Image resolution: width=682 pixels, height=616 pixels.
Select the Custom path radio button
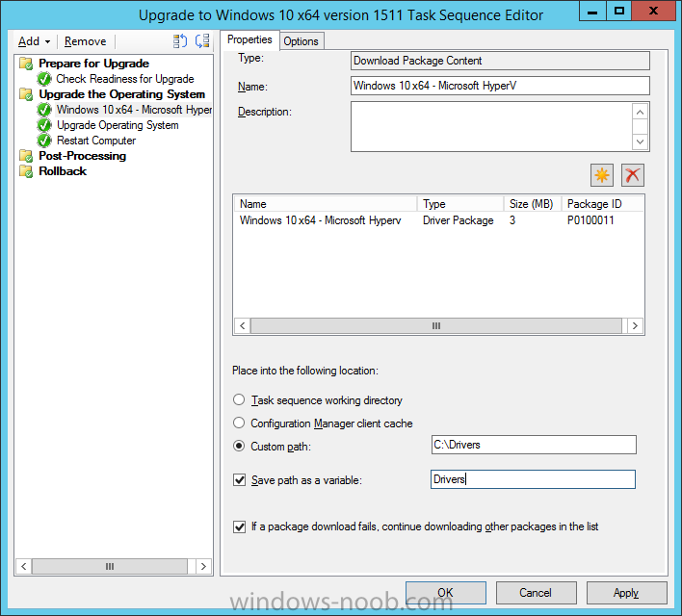pyautogui.click(x=239, y=446)
